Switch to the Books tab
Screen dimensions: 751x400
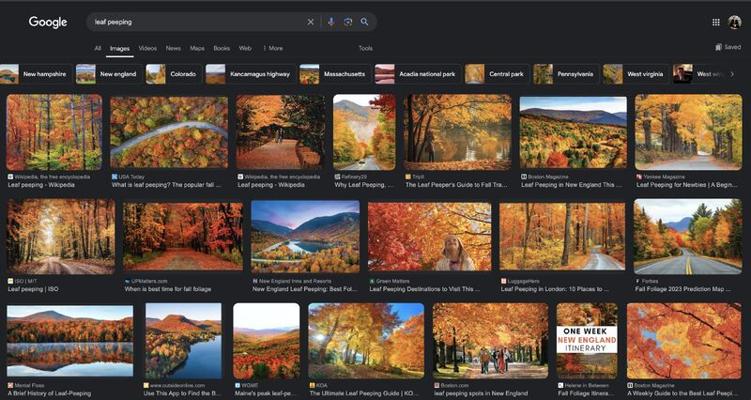[x=222, y=48]
